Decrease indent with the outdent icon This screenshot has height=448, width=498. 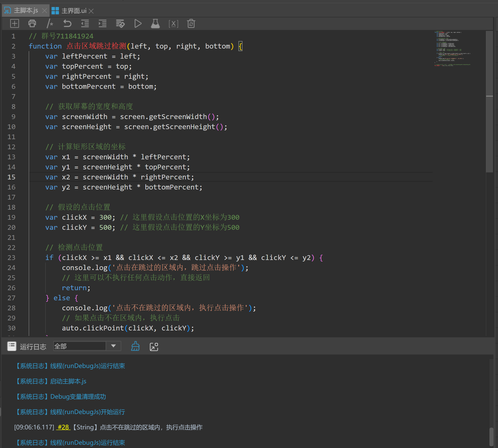click(x=85, y=24)
